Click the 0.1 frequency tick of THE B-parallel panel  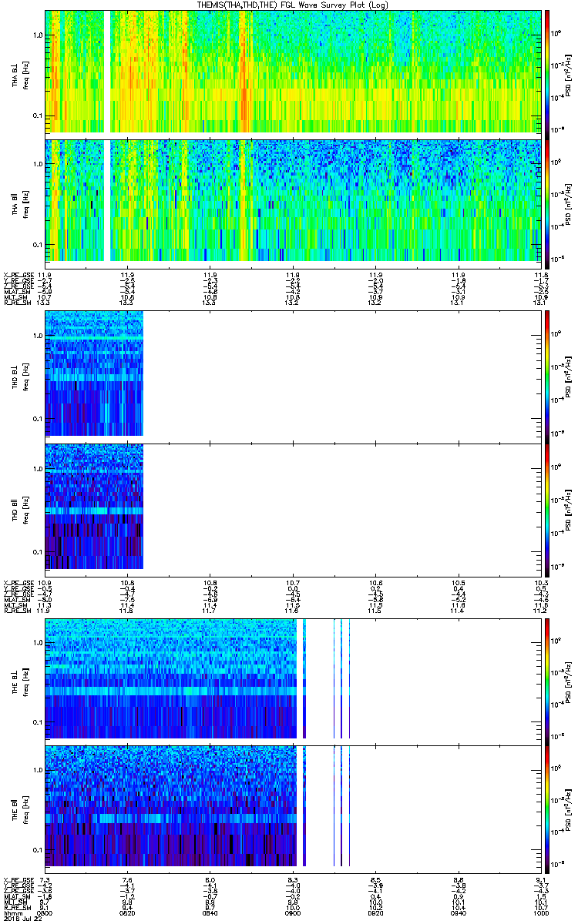click(x=37, y=849)
